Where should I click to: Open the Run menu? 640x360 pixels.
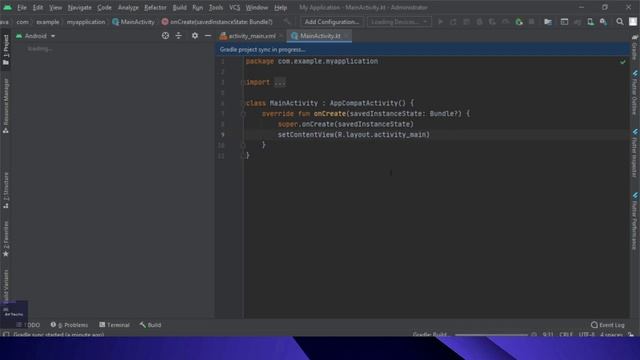point(198,7)
